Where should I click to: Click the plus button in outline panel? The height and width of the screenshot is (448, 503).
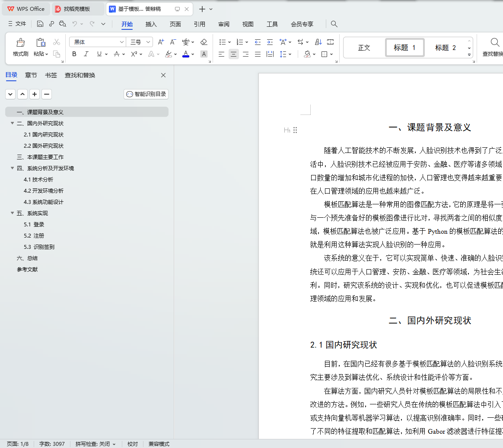[35, 94]
